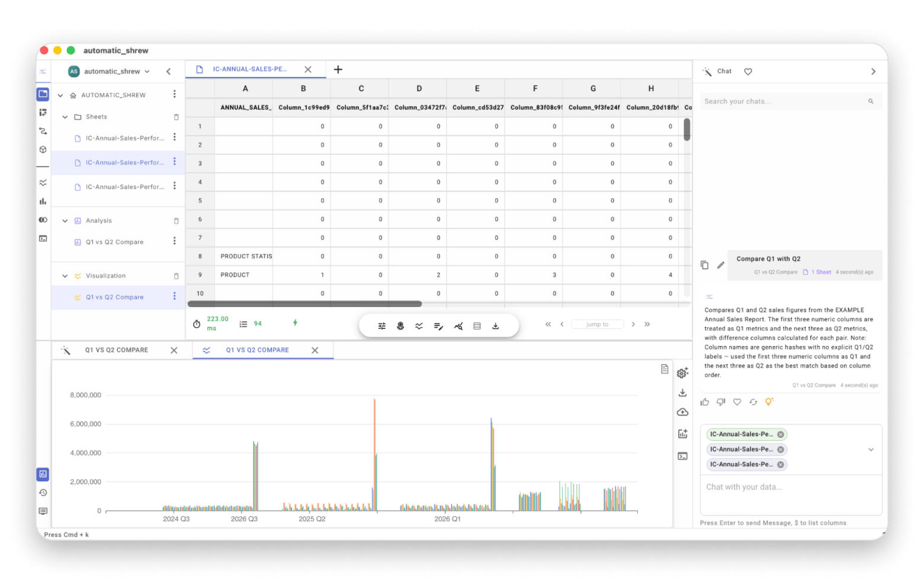
Task: Open the automatic_shrew workspace dropdown
Action: click(110, 72)
